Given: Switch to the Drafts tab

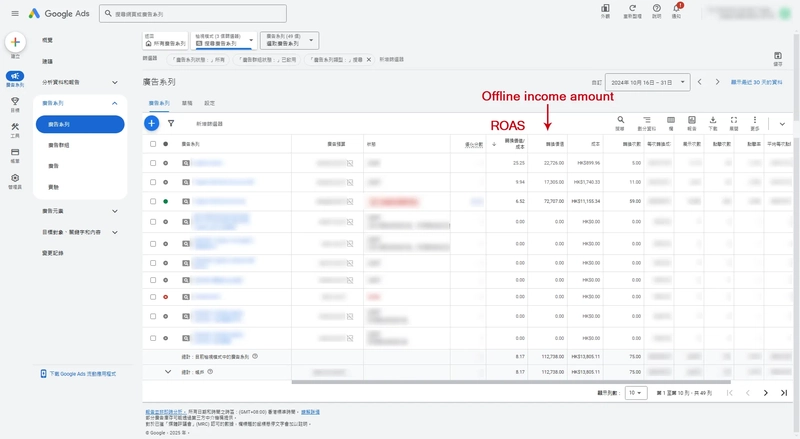Looking at the screenshot, I should coord(187,103).
